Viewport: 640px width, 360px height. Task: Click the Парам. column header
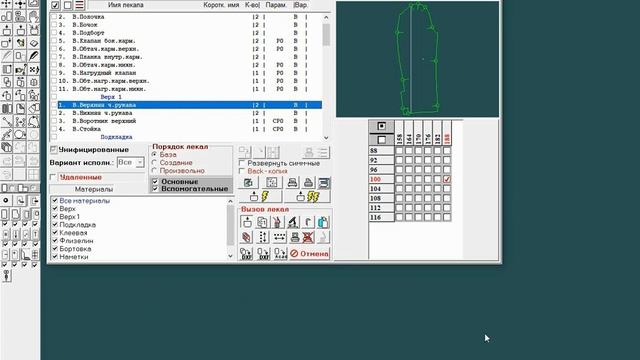coord(276,5)
